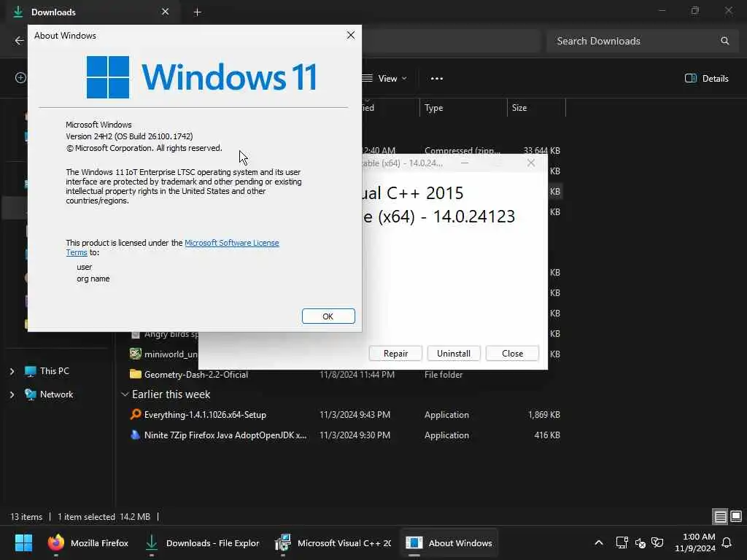Click the Ninite installer file icon
The width and height of the screenshot is (747, 560).
135,435
